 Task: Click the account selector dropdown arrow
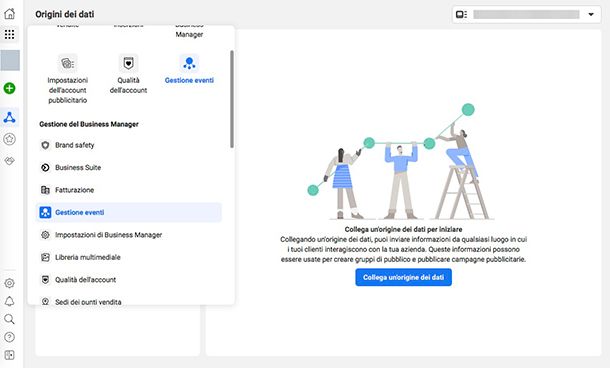(591, 14)
